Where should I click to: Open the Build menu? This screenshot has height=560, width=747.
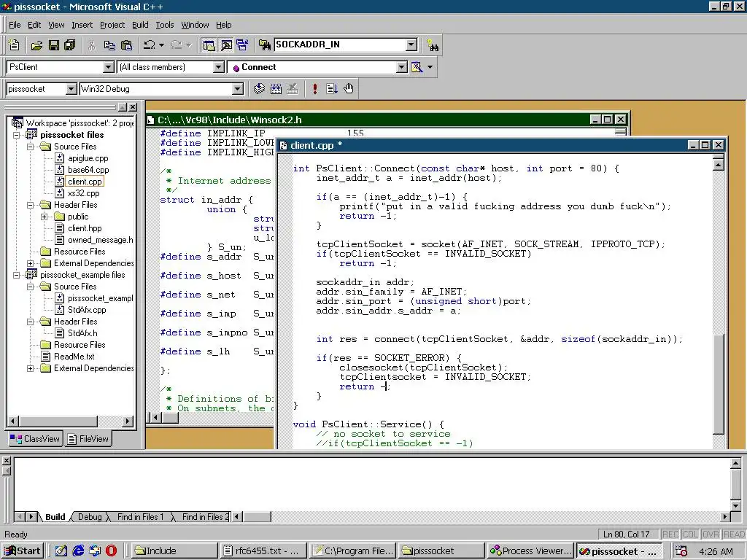[140, 25]
